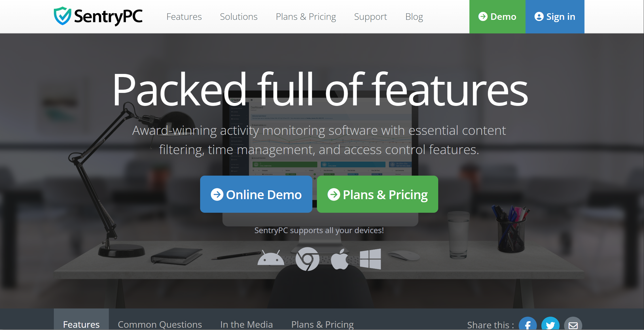The width and height of the screenshot is (644, 330).
Task: Click the blue Sign in button
Action: pyautogui.click(x=555, y=17)
